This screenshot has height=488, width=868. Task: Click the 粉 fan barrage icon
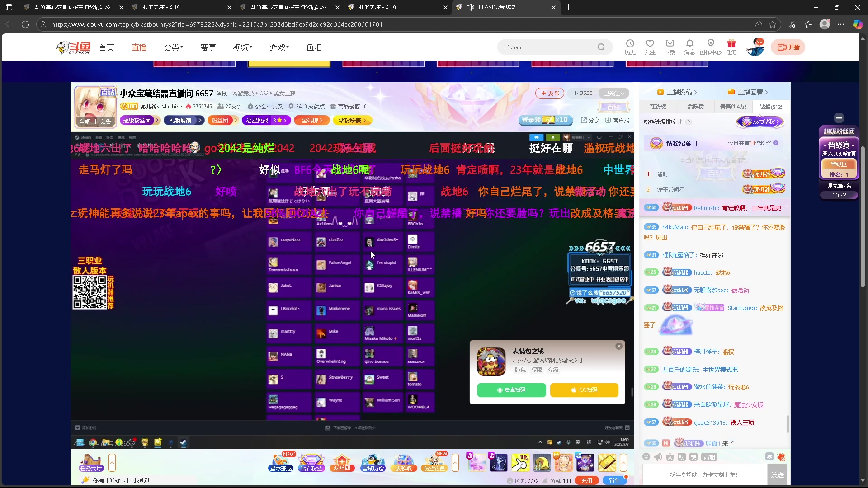point(682,457)
